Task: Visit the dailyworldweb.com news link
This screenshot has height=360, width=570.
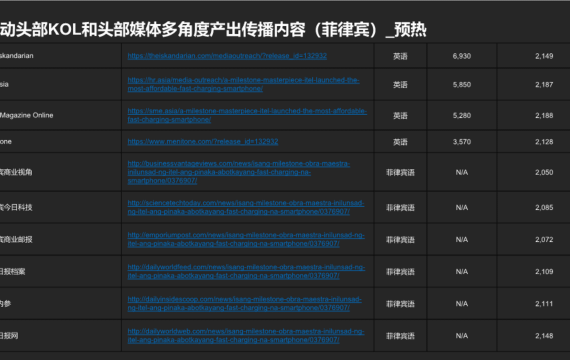Action: pyautogui.click(x=246, y=335)
